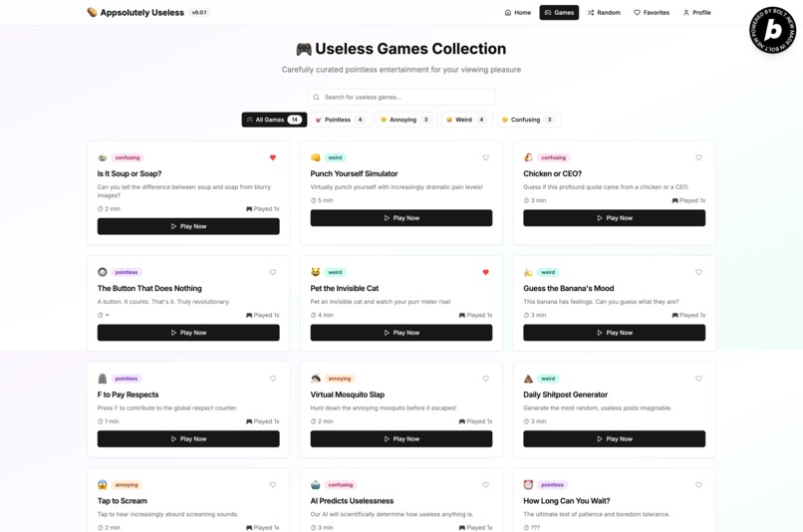Viewport: 803px width, 532px height.
Task: Play Now on Pet the Invisible Cat
Action: coord(401,333)
